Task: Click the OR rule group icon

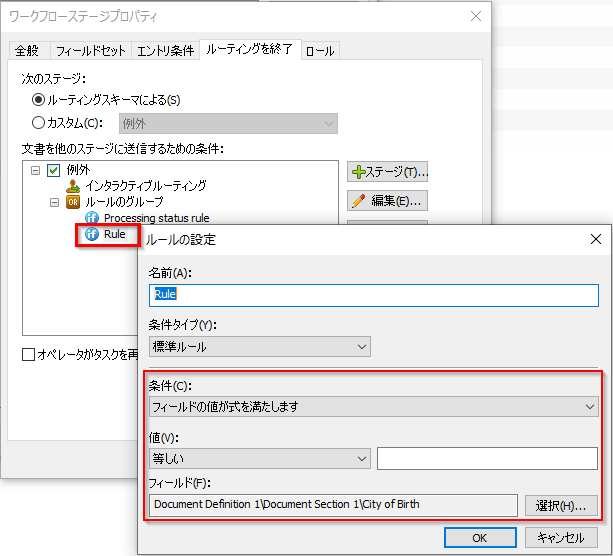Action: point(73,202)
